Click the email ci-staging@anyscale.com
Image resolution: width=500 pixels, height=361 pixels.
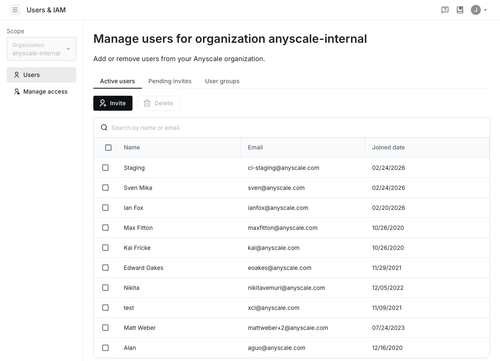point(283,168)
